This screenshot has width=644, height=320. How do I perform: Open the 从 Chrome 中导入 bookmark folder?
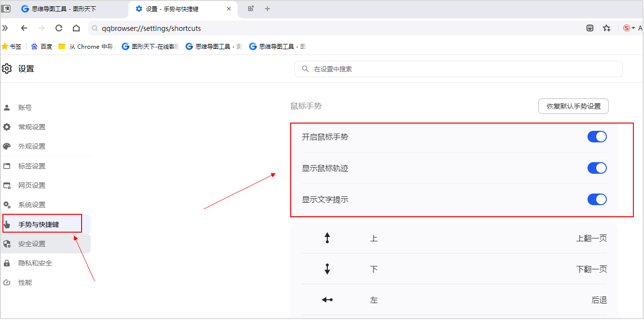(86, 47)
